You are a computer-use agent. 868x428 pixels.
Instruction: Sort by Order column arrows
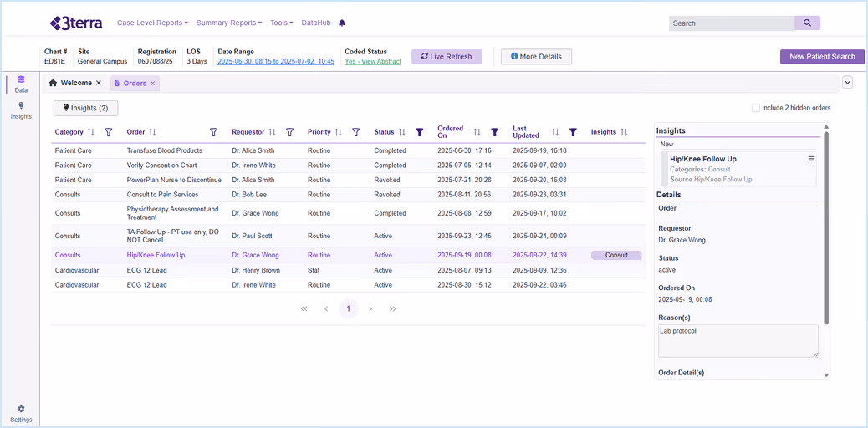click(x=152, y=132)
